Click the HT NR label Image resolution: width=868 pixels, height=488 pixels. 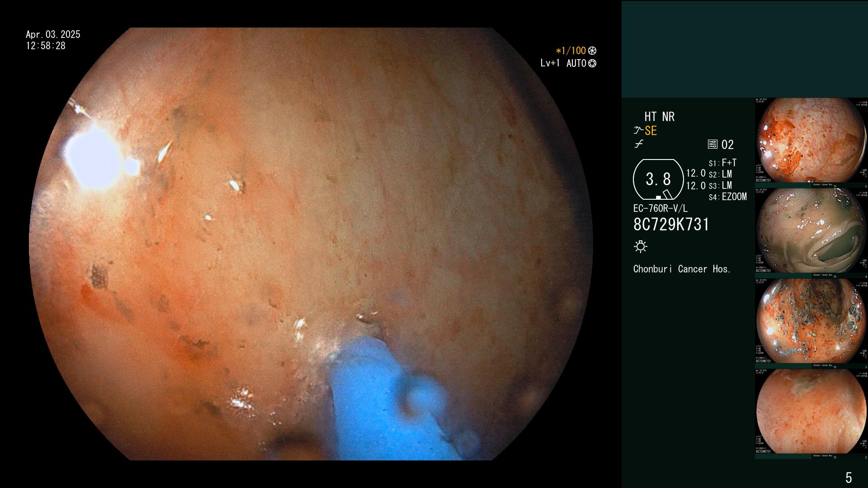(660, 117)
